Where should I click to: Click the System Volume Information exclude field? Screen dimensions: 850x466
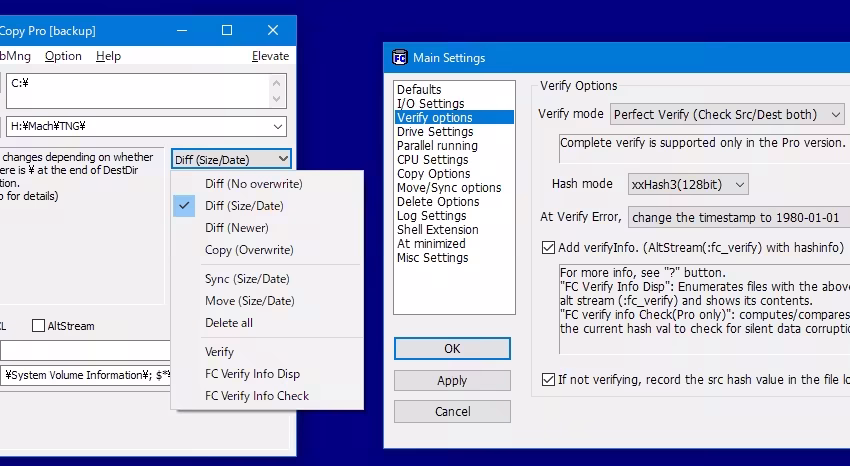tap(86, 375)
